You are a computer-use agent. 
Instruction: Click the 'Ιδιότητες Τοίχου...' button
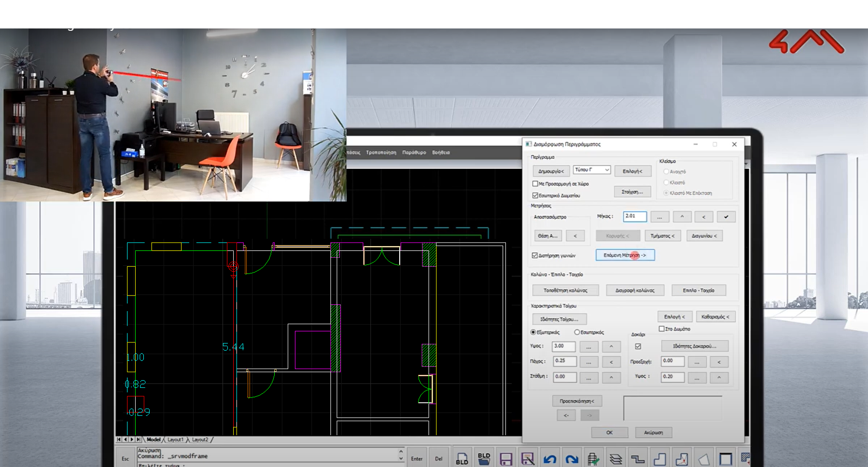click(559, 319)
